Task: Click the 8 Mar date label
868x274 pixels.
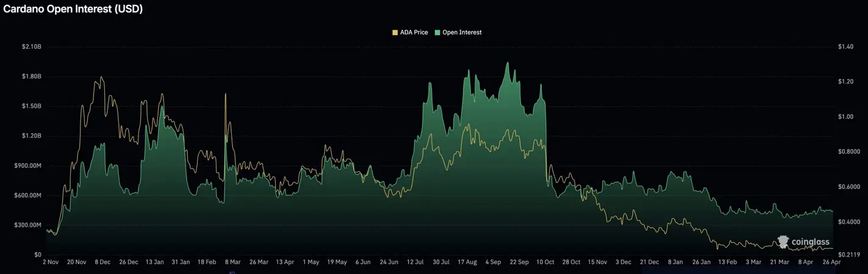Action: (x=232, y=262)
